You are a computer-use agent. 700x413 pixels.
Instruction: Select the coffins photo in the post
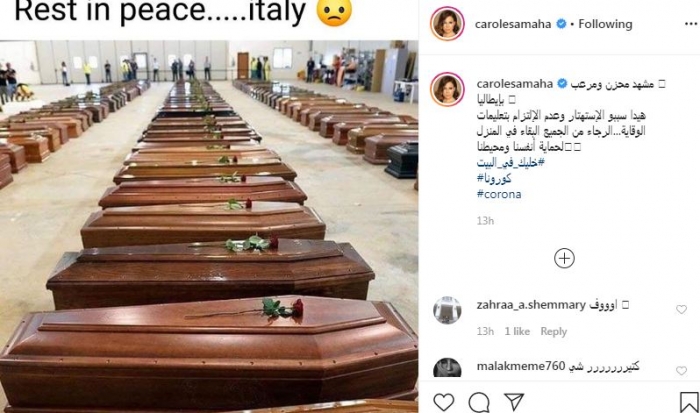click(x=209, y=226)
